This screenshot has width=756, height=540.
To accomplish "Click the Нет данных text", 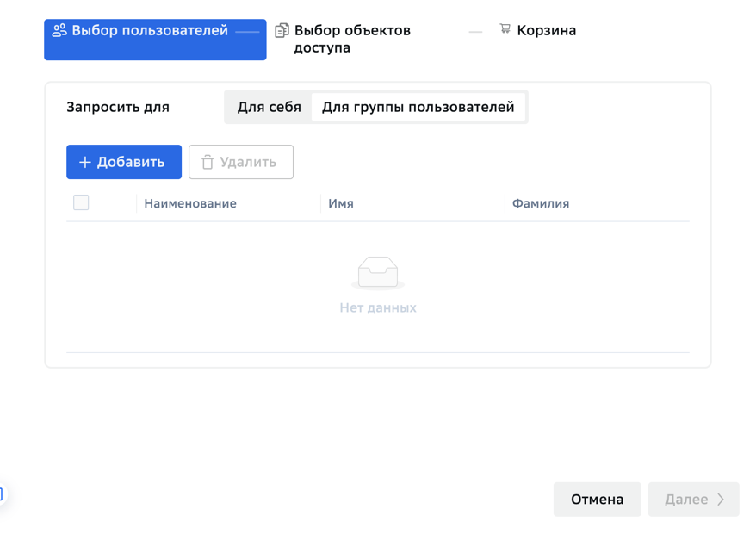I will (x=378, y=307).
